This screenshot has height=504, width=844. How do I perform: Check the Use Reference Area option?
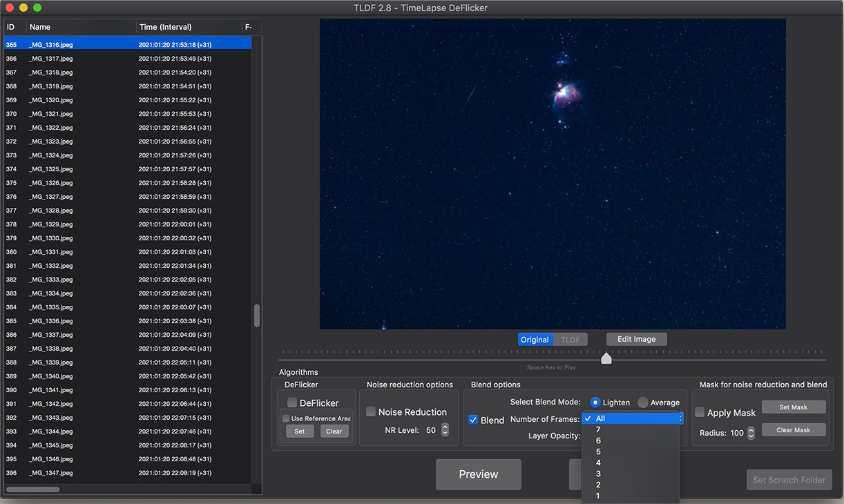click(286, 418)
